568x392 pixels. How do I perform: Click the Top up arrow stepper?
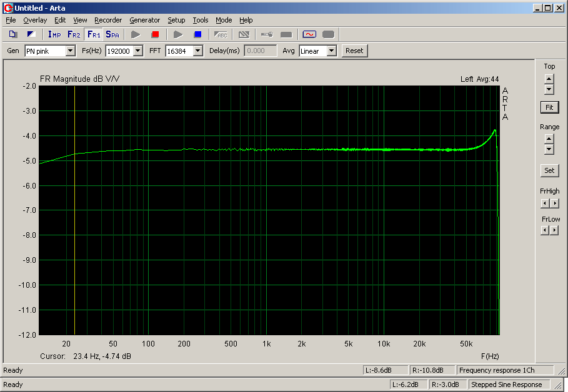(x=549, y=79)
